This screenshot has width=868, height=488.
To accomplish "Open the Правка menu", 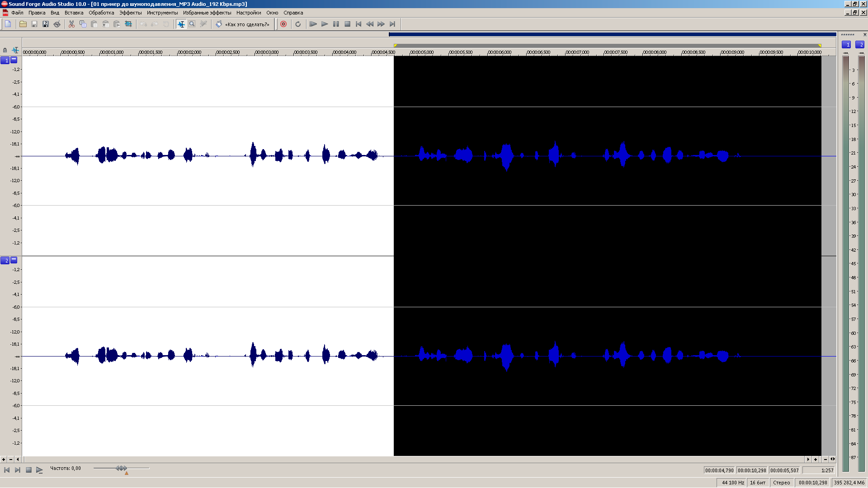I will 37,13.
